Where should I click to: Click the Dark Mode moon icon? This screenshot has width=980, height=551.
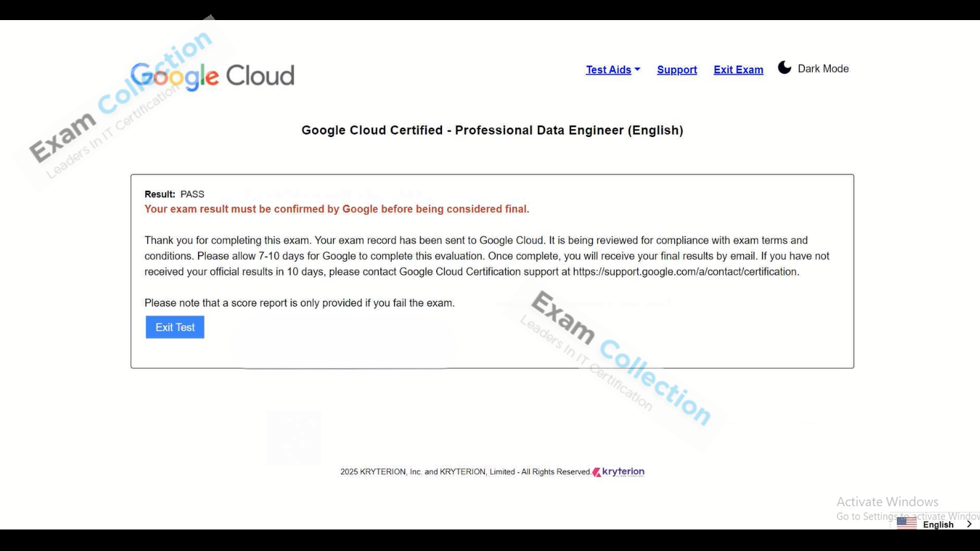point(785,67)
